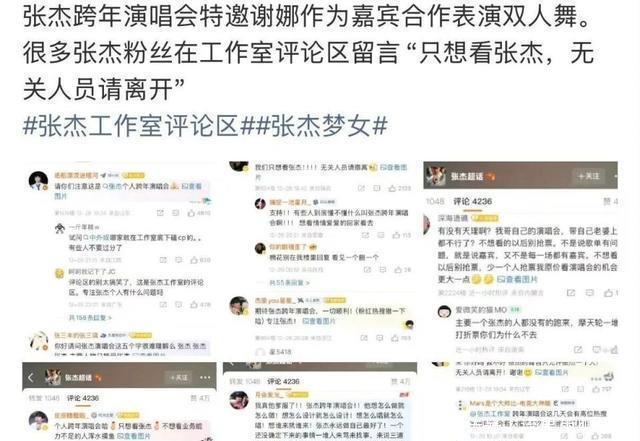Switch to 赞 4万 tab in bottom-middle screenshot
The width and height of the screenshot is (640, 441).
(400, 381)
